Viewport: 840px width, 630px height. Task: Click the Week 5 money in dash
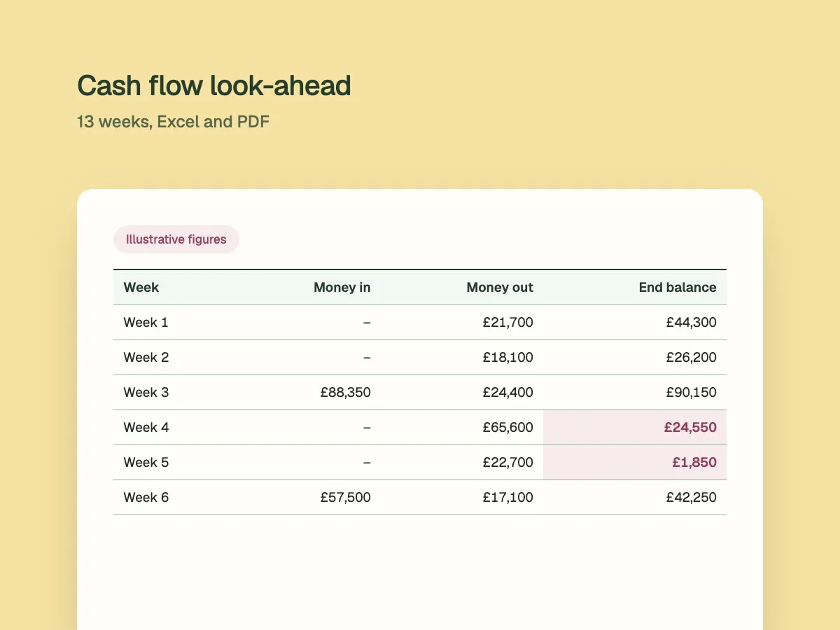pos(367,463)
